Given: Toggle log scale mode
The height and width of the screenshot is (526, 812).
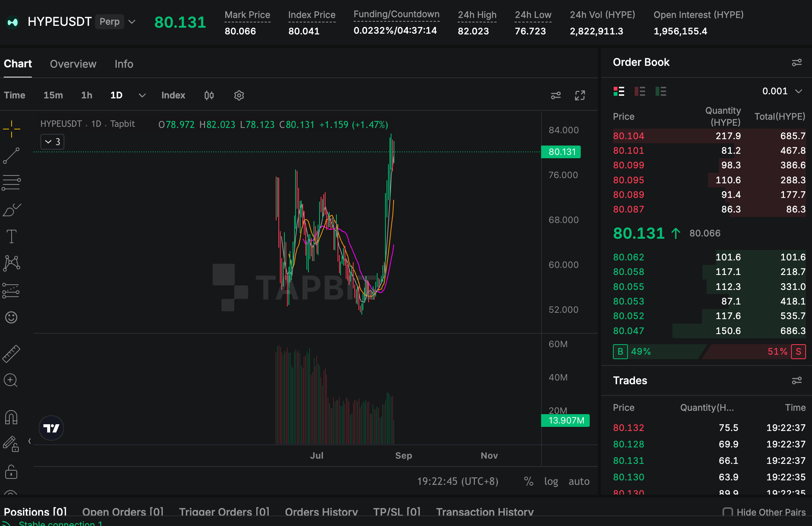Looking at the screenshot, I should [x=551, y=481].
